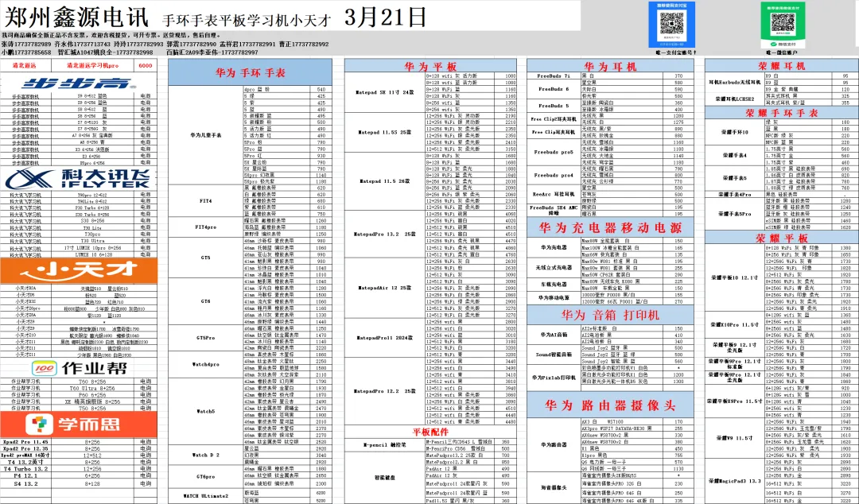Click the 华为路由器 cell
Viewport: 859px width, 504px height.
click(x=554, y=444)
